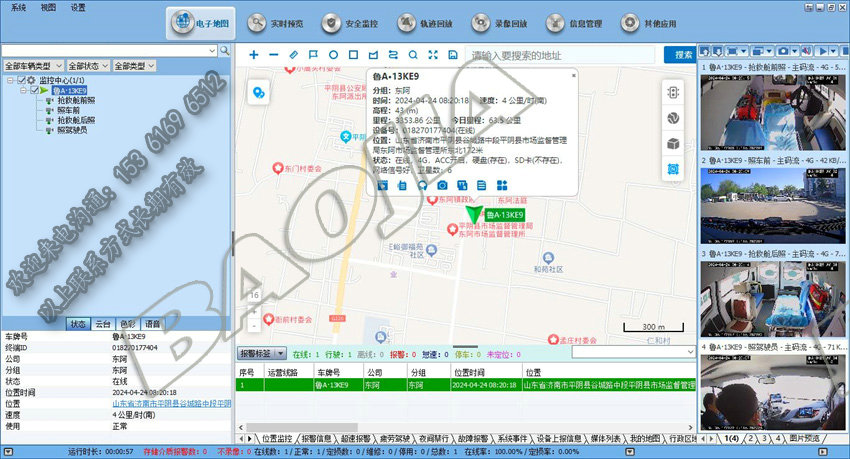Choose the circle drawing tool on map toolbar

[333, 54]
